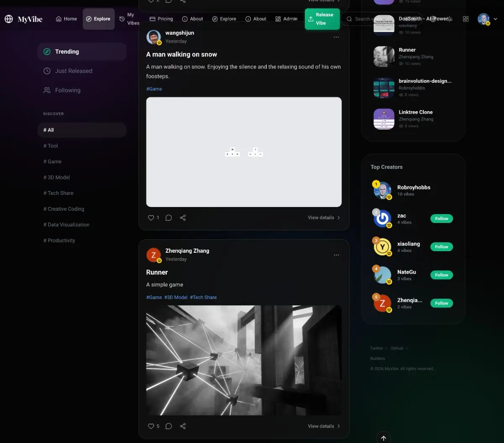
Task: Switch to the Just Released feed
Action: (73, 71)
